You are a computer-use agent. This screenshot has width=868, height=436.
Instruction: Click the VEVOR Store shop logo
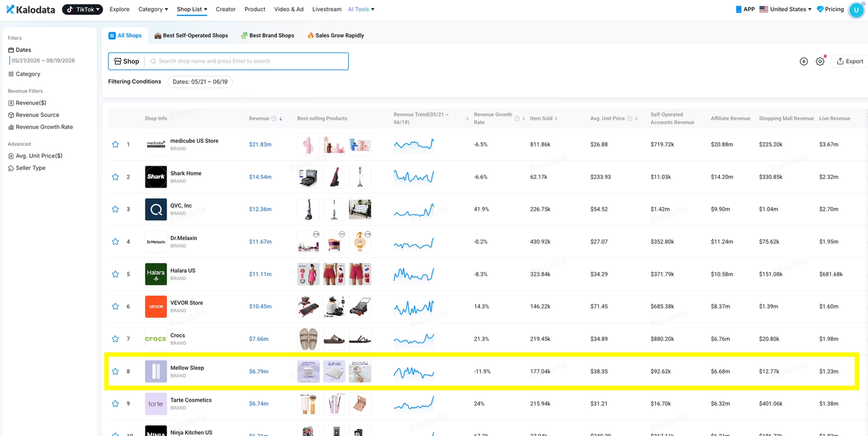(x=156, y=306)
